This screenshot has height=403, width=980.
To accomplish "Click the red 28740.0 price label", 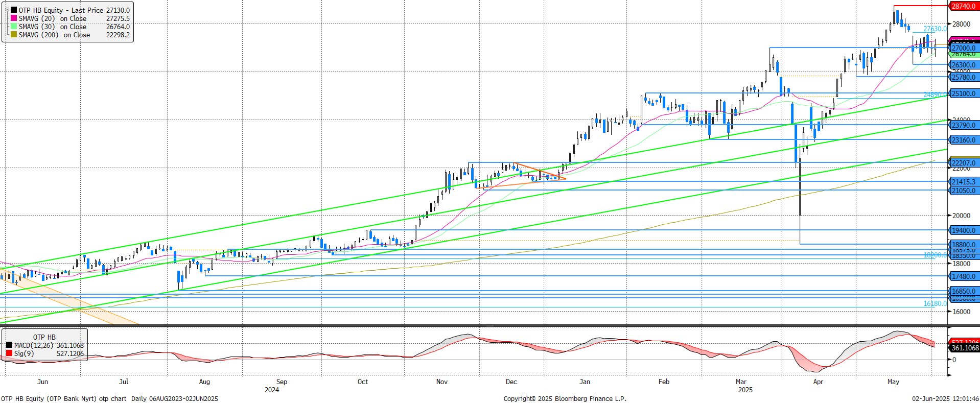I will (x=964, y=6).
